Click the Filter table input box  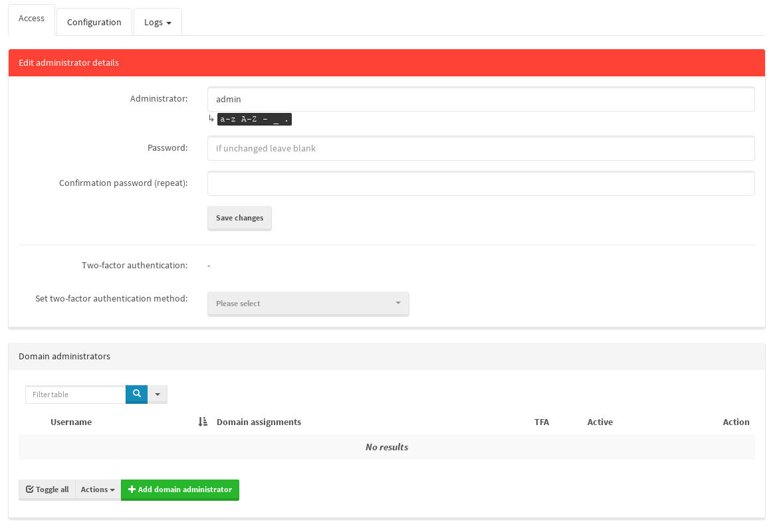pos(75,395)
